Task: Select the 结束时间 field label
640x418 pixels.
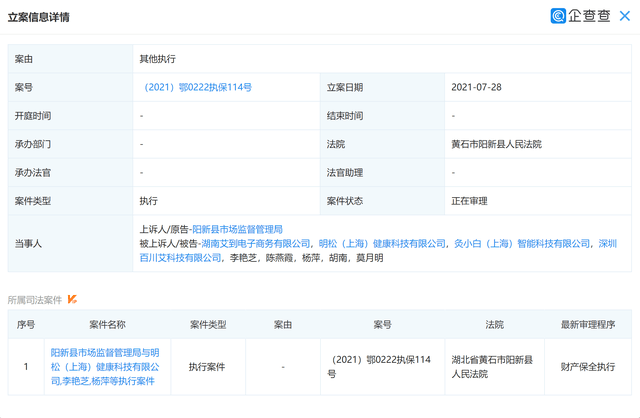Action: point(345,116)
